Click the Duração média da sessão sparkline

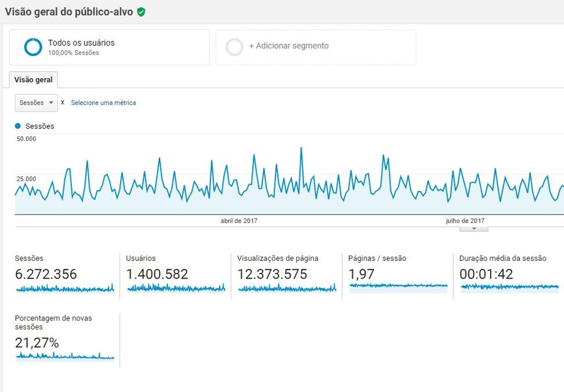pyautogui.click(x=508, y=287)
